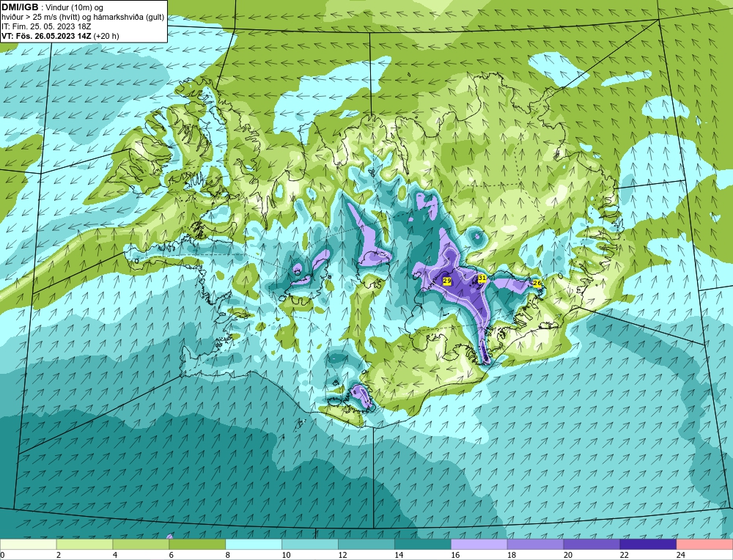This screenshot has width=733, height=560.
Task: Pick the pink above-24 scale swatch
Action: (x=704, y=544)
